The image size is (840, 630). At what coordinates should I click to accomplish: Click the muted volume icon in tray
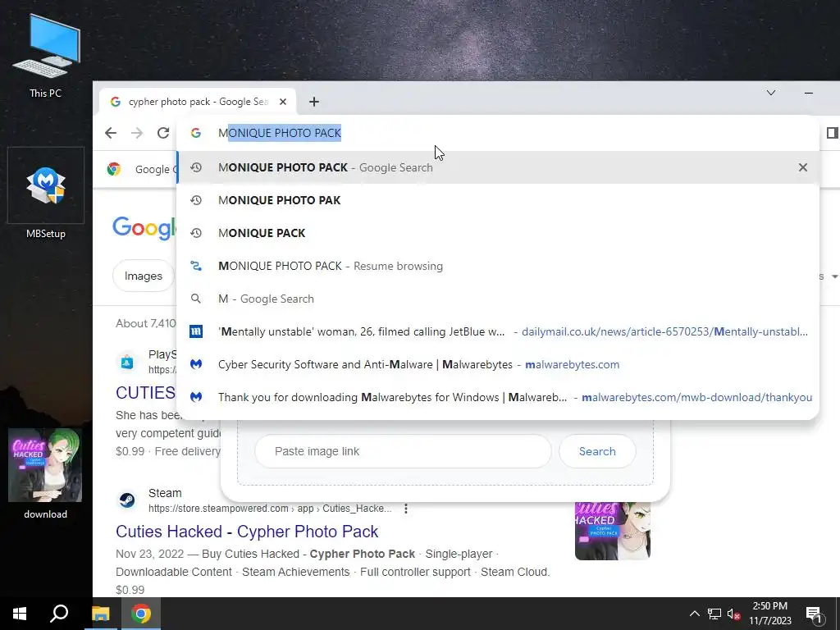734,614
